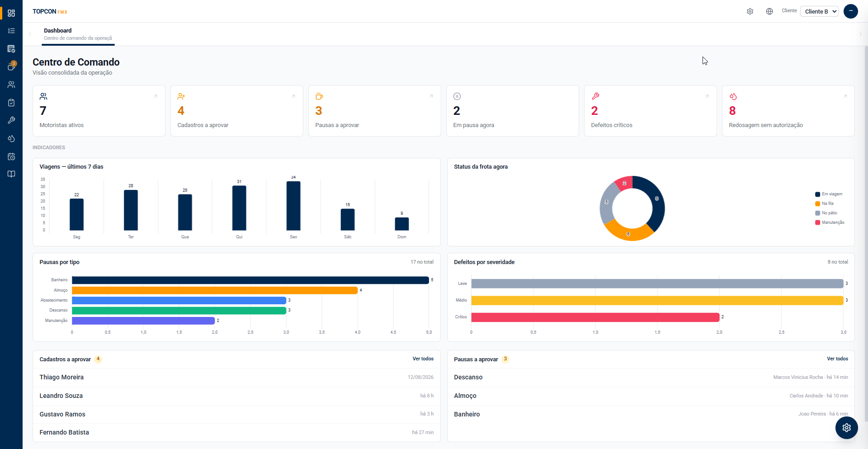Open the table-check icon in sidebar
The image size is (868, 449).
[11, 49]
